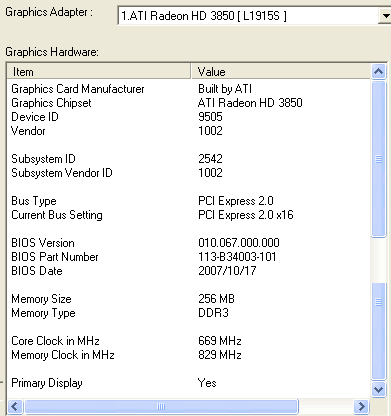
Task: Select the Graphics Chipset row label
Action: pyautogui.click(x=51, y=103)
